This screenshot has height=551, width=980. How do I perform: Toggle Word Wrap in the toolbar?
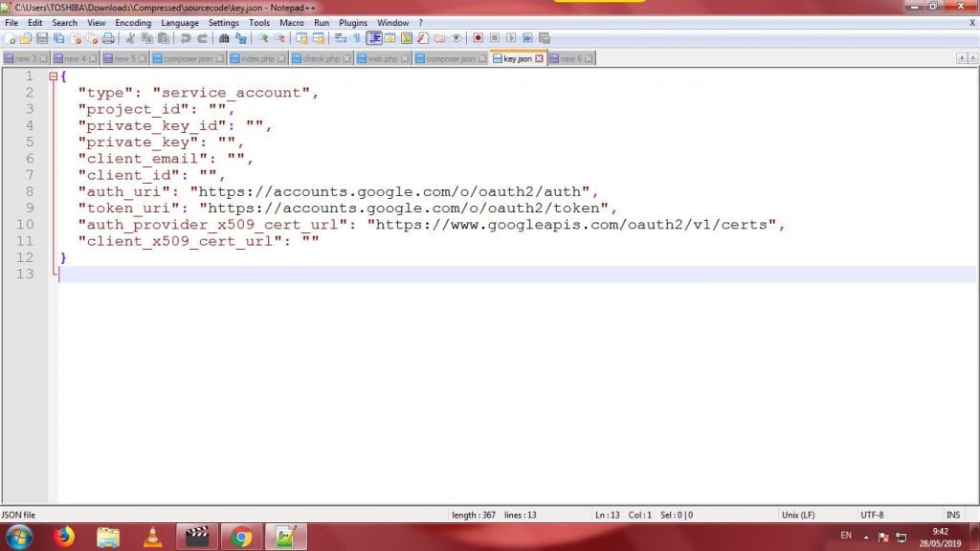click(340, 38)
